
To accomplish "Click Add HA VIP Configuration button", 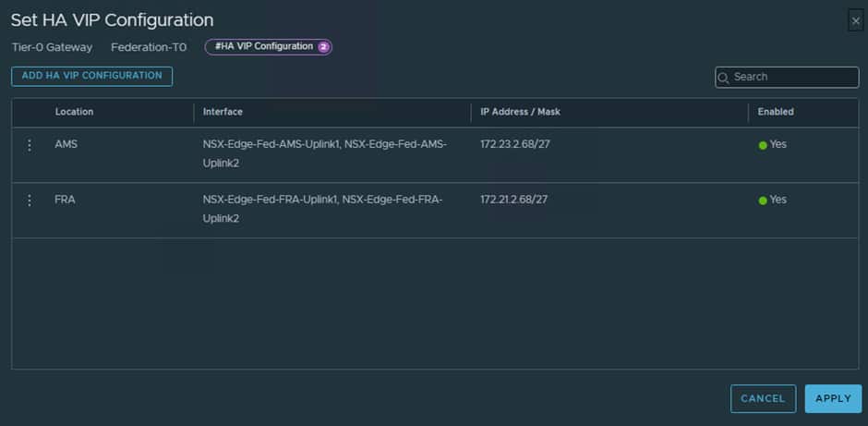I will [92, 77].
